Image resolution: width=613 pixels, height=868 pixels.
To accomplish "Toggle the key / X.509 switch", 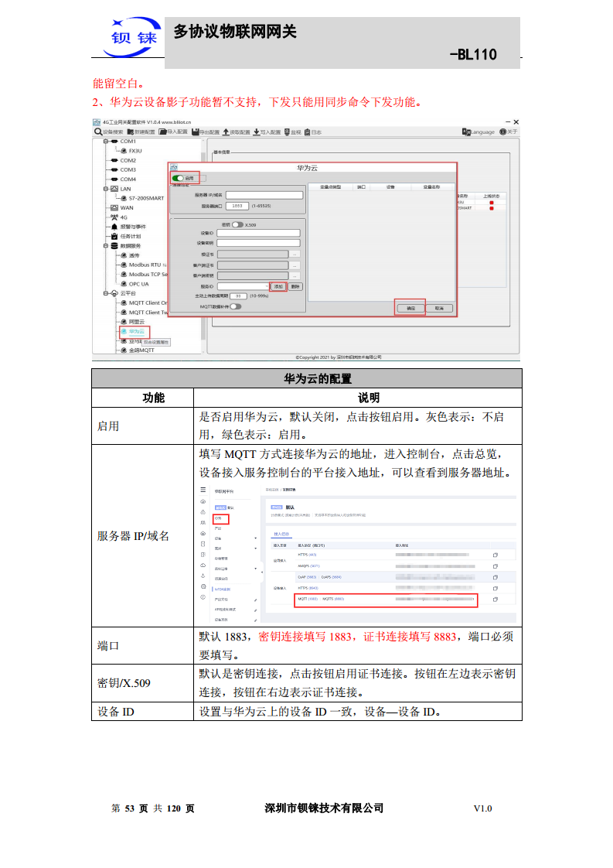I will coord(237,225).
